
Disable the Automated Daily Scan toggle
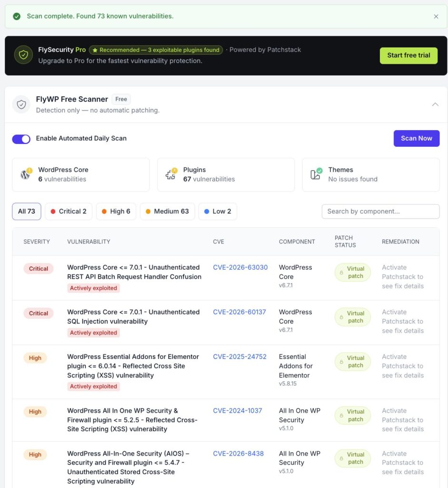(x=21, y=139)
